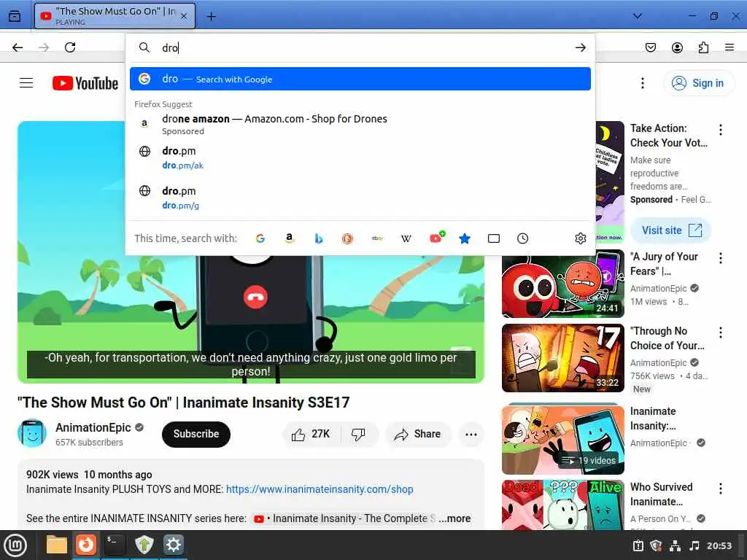Select the sponsored "drone amazon" suggestion
Image resolution: width=747 pixels, height=560 pixels.
pyautogui.click(x=360, y=124)
